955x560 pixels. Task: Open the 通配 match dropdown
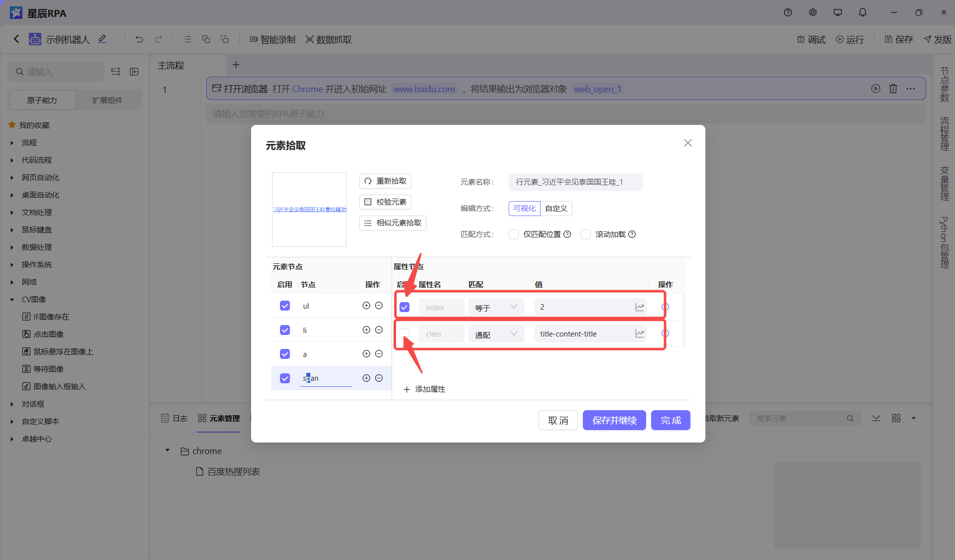click(x=496, y=334)
